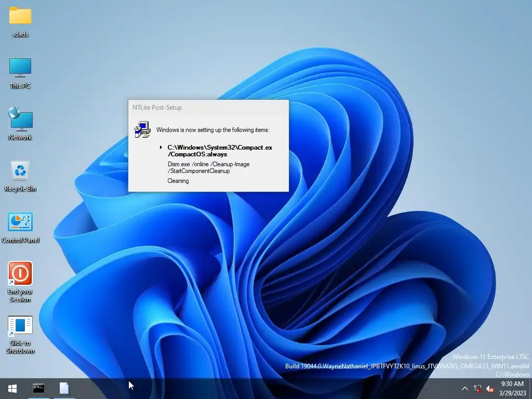Click the current-item arrow marker beside Compact.exe
532x399 pixels.
[x=161, y=148]
